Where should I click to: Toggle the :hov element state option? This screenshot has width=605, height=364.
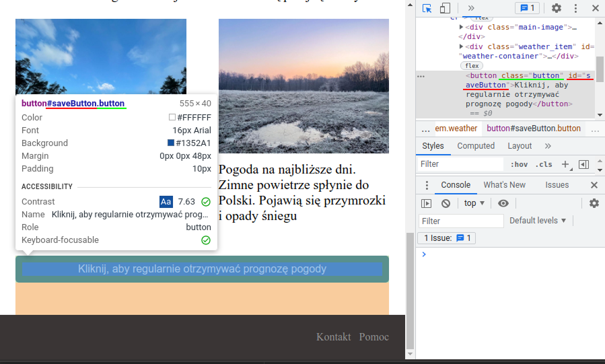tap(519, 164)
